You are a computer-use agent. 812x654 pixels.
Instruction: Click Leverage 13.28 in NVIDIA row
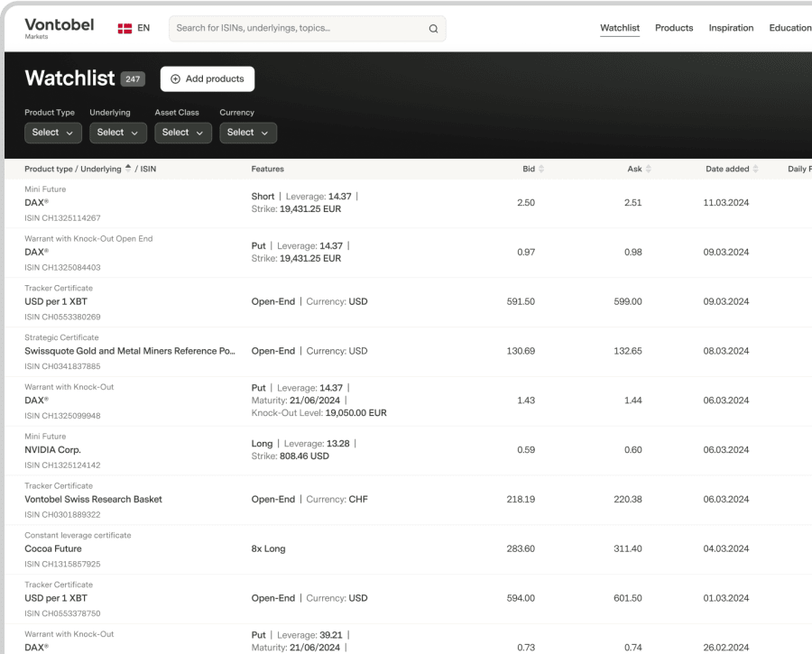click(x=317, y=444)
